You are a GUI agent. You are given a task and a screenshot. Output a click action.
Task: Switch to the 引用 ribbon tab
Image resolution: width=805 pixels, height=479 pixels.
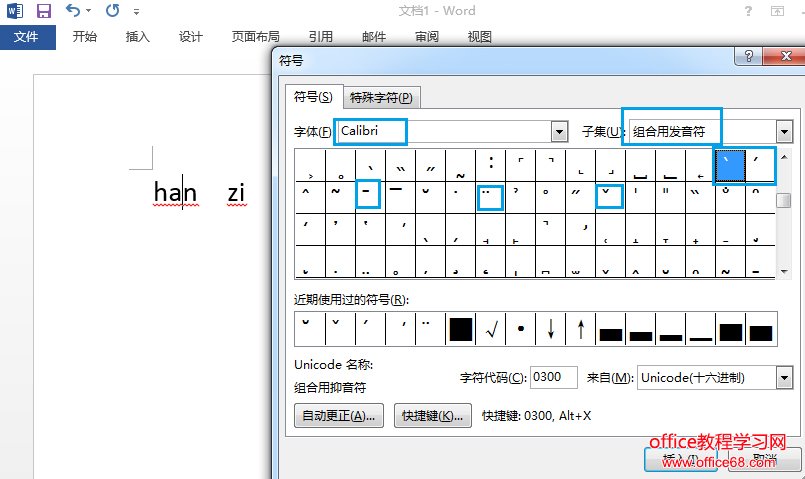tap(321, 36)
